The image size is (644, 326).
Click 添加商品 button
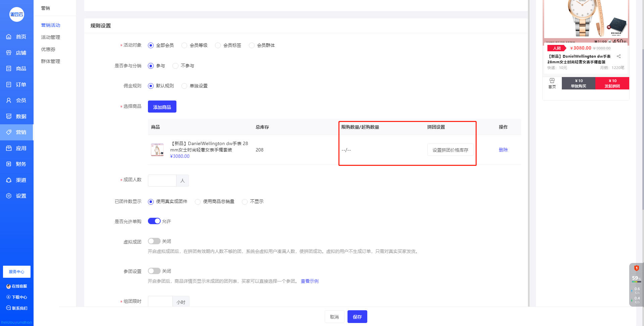coord(162,107)
